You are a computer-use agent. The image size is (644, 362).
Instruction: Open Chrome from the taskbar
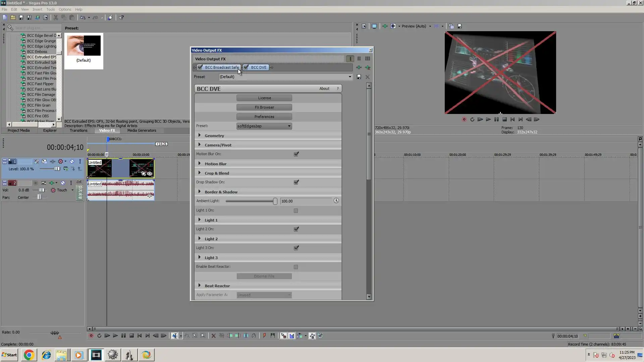(29, 355)
